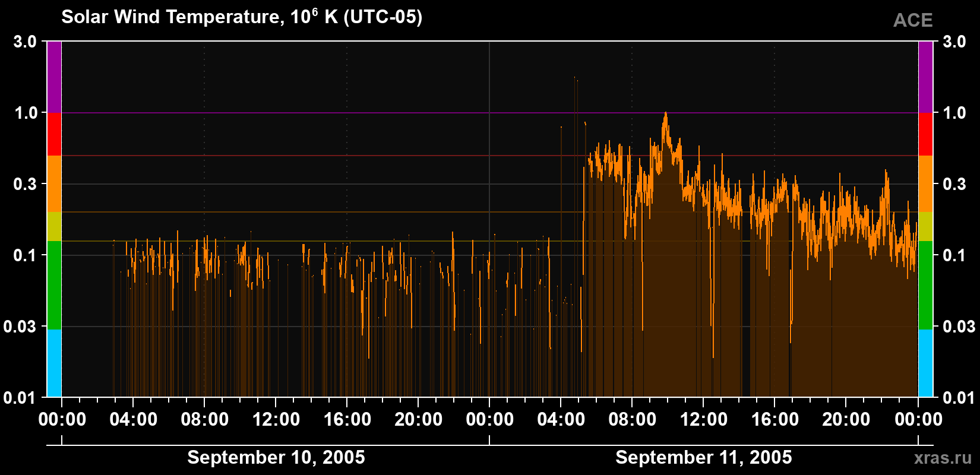This screenshot has height=475, width=980.
Task: Click the 00:00 label starting September 10
Action: click(62, 419)
